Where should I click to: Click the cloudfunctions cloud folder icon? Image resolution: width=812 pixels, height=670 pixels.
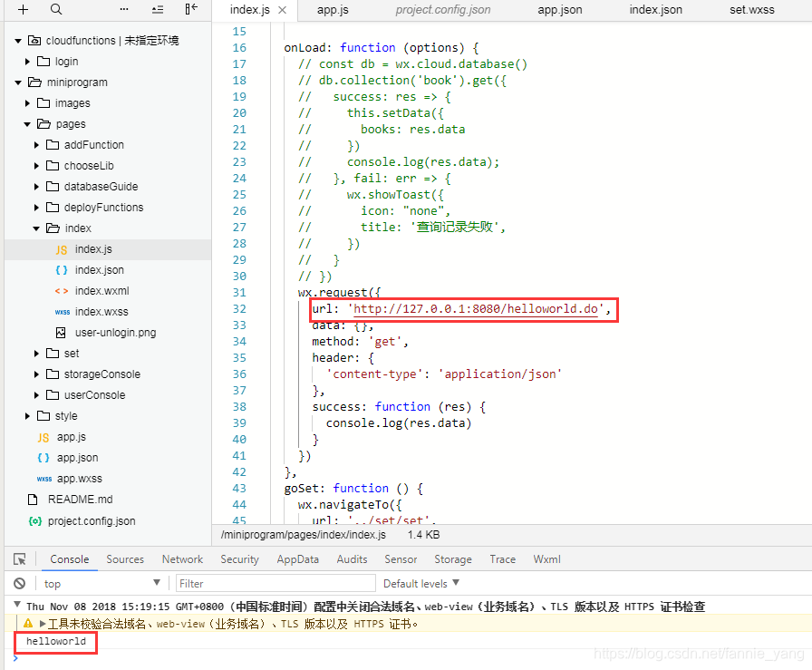34,41
